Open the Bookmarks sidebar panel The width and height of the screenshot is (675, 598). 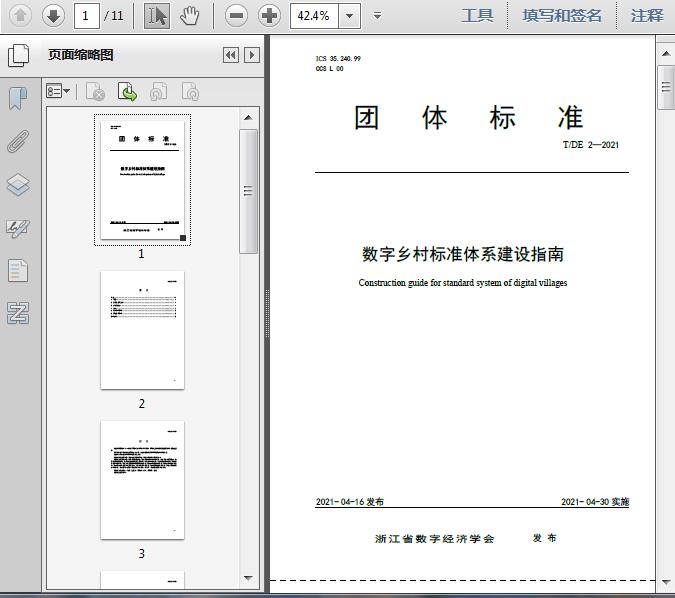(x=18, y=98)
